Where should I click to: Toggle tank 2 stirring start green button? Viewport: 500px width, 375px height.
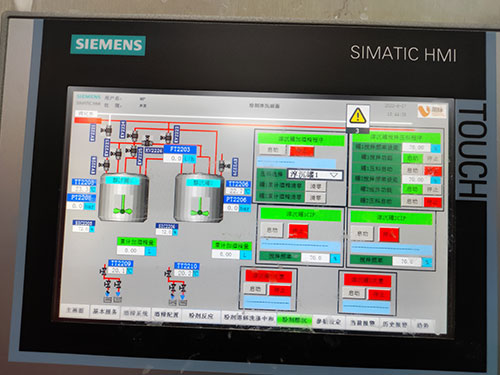click(x=413, y=189)
